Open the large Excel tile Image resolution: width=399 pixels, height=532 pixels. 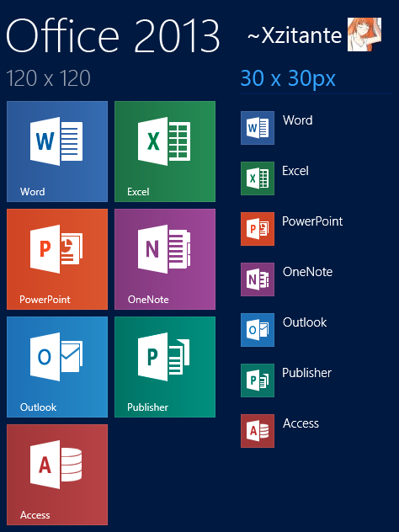[x=165, y=152]
